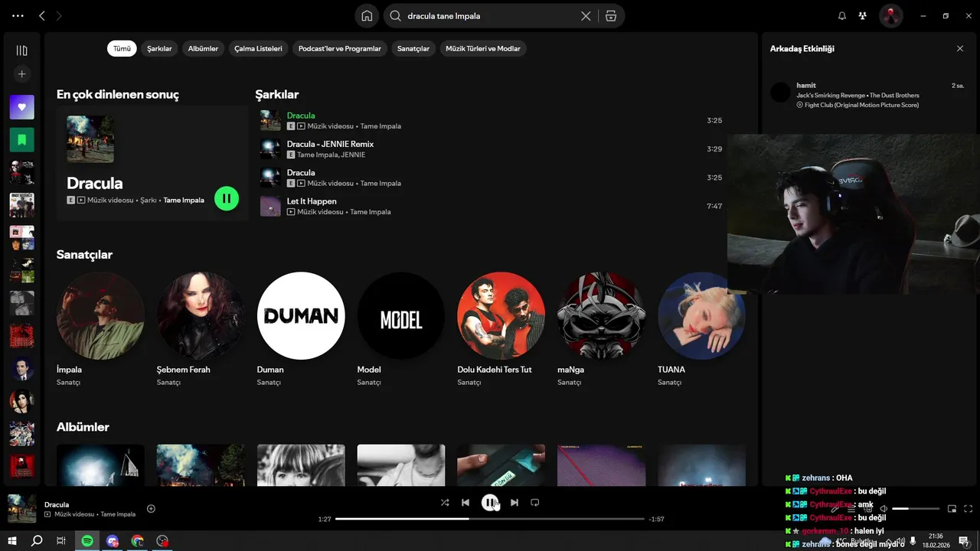This screenshot has height=551, width=980.
Task: Open now playing Dracula title link
Action: (57, 504)
